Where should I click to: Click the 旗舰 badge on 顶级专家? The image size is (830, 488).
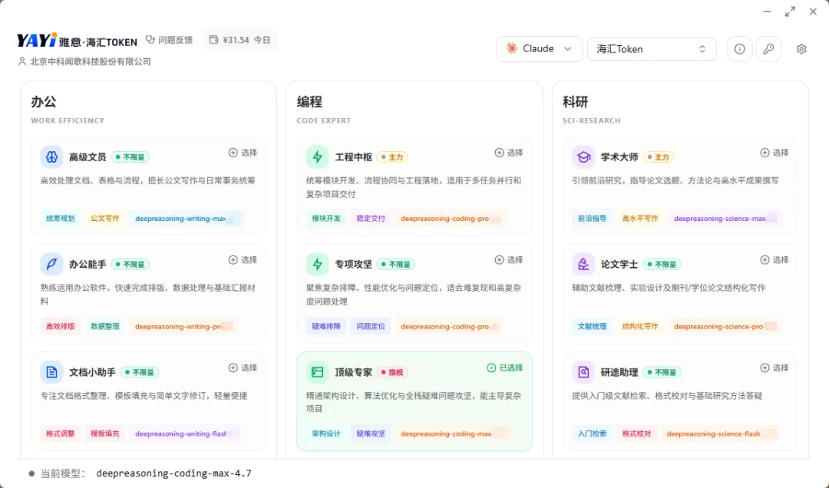[x=392, y=372]
